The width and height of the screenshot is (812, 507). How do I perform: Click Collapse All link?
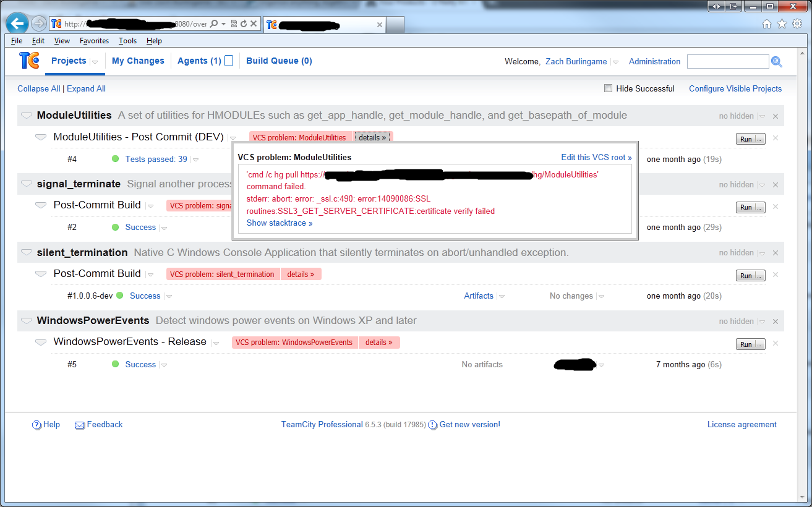39,88
